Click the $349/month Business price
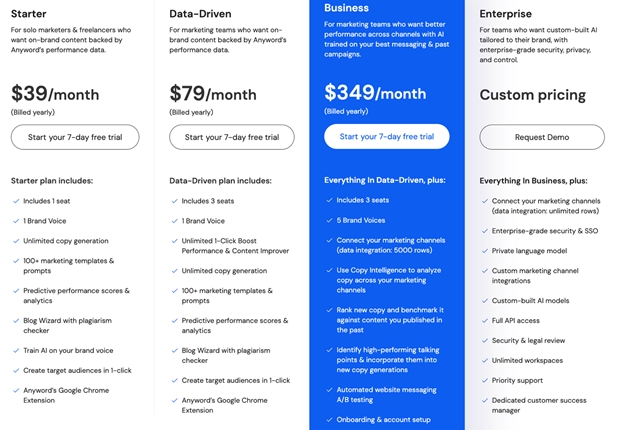This screenshot has width=624, height=430. click(375, 93)
